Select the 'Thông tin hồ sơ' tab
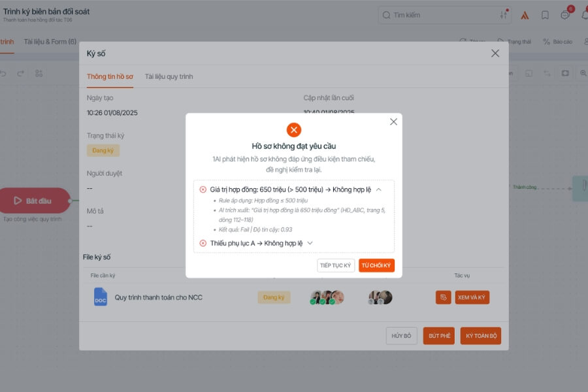The height and width of the screenshot is (392, 588). (x=110, y=76)
